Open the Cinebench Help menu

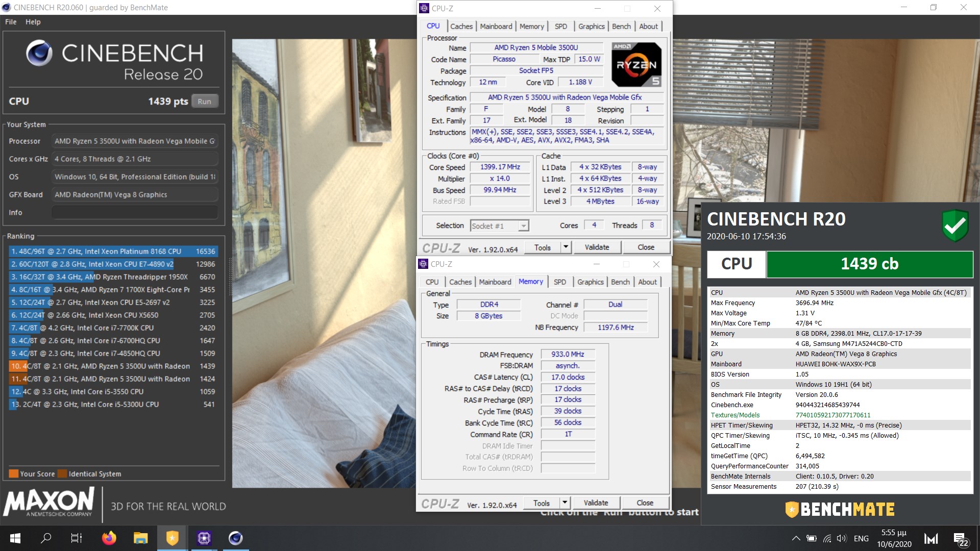coord(33,22)
